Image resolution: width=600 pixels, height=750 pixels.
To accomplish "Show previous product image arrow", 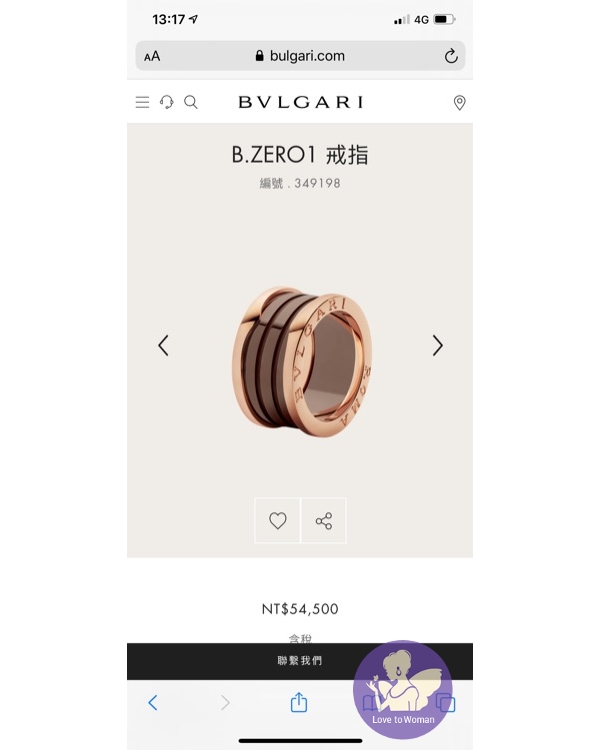I will 163,345.
